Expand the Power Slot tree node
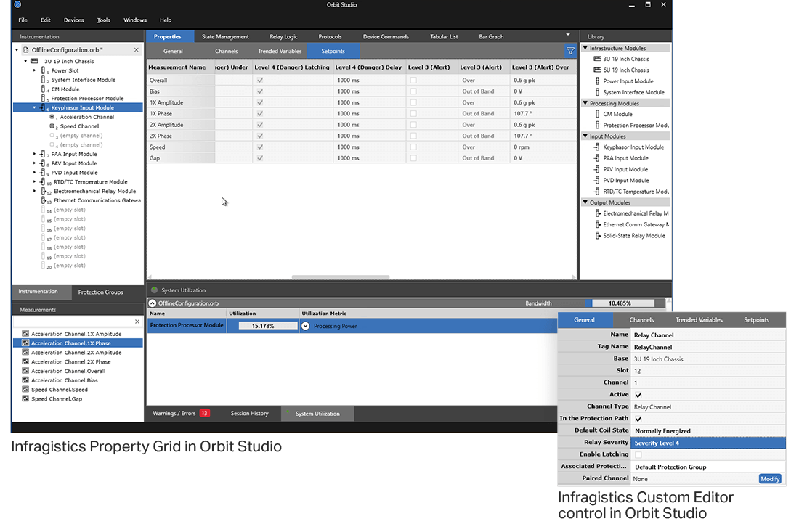 [35, 70]
